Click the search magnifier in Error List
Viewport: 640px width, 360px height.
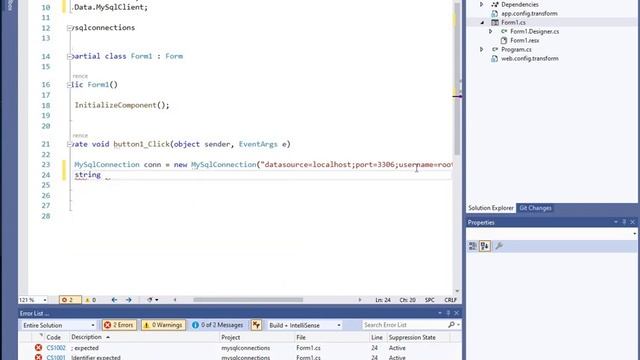(451, 325)
